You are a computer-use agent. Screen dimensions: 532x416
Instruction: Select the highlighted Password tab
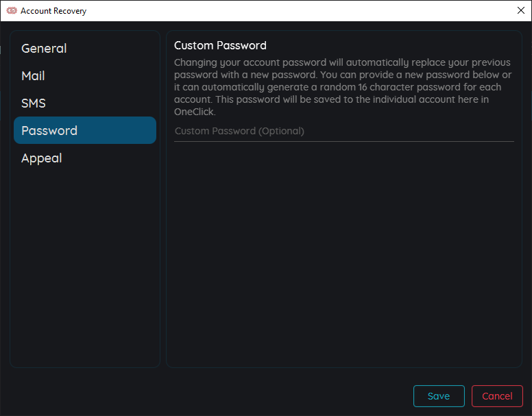(x=85, y=130)
